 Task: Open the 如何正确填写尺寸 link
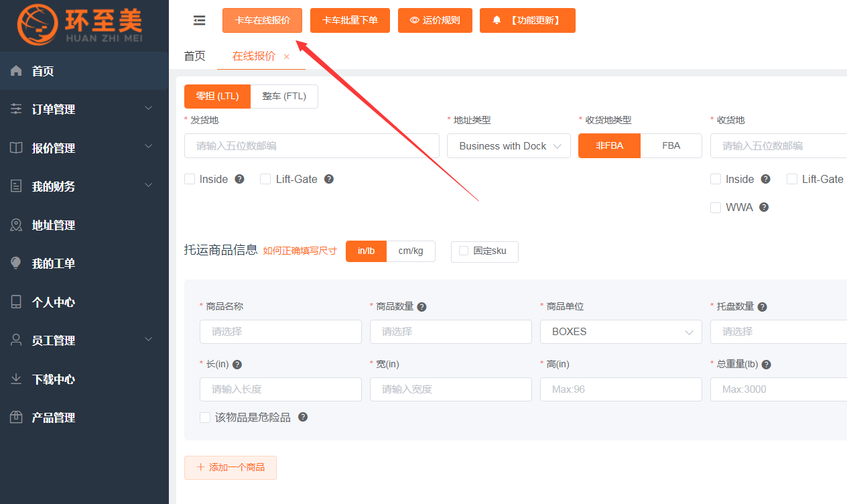click(x=300, y=251)
